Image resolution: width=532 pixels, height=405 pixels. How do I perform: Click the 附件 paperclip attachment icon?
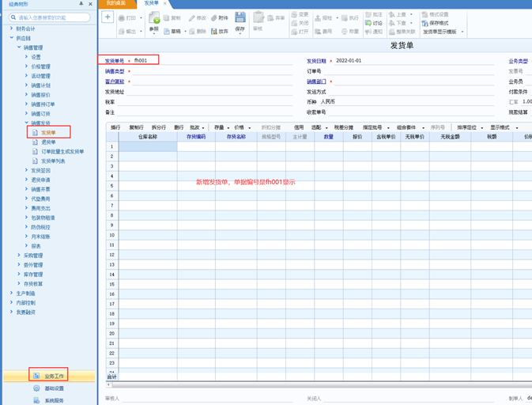point(214,18)
